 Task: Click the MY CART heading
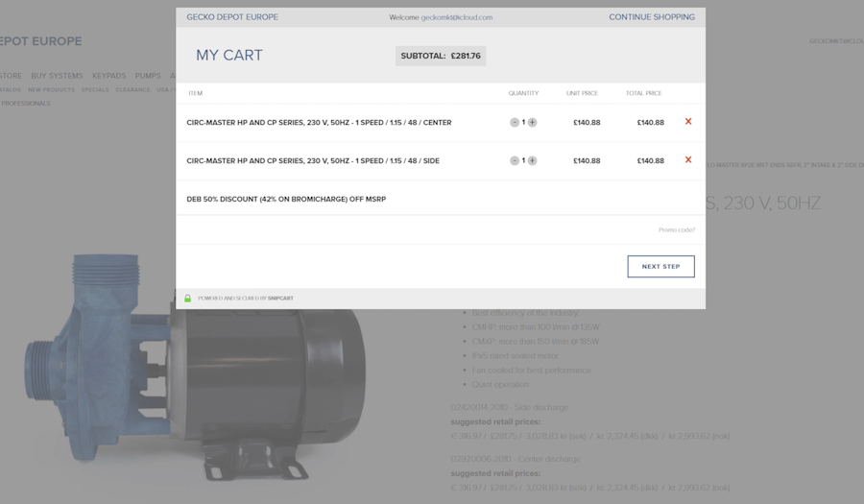tap(229, 55)
